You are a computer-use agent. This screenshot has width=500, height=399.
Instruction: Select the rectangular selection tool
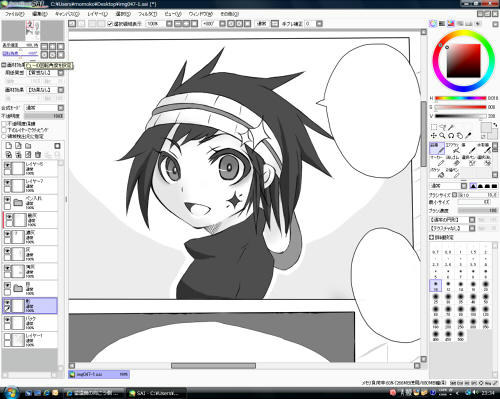coord(434,127)
